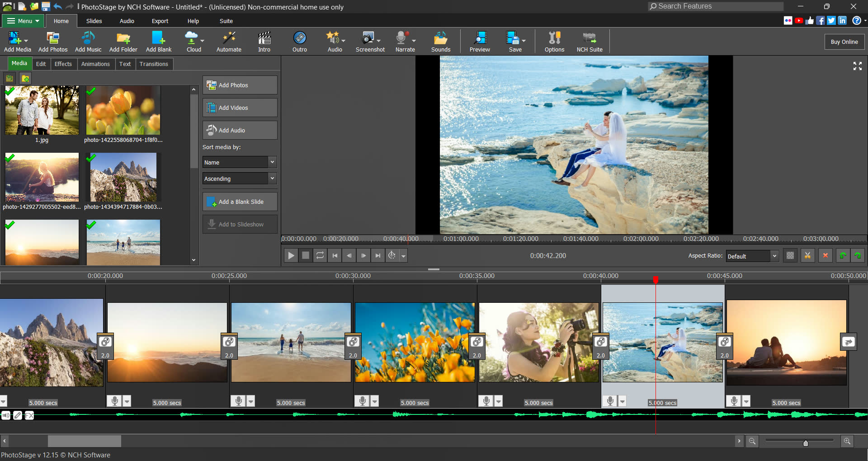Mute the audio track speaker icon
Screen dimensions: 868x461
[x=6, y=415]
